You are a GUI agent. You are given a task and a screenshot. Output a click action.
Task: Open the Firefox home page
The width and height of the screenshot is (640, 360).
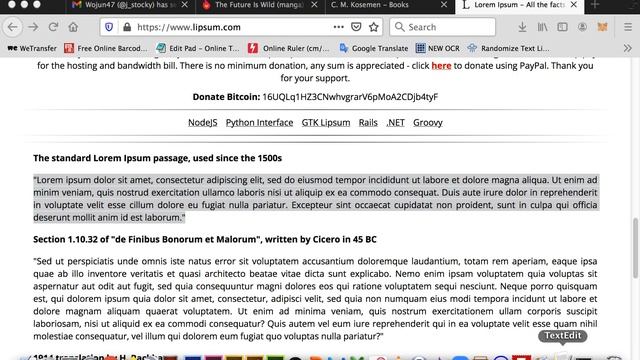[x=73, y=27]
